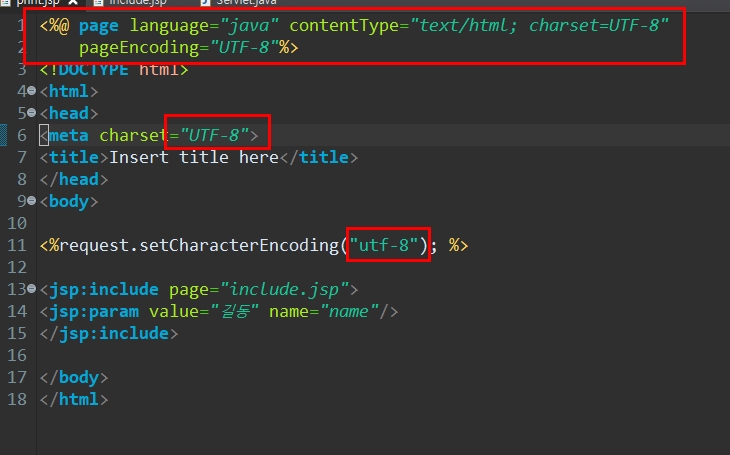Click the '%>' scriptlet end on line 11
The height and width of the screenshot is (455, 730).
(459, 245)
